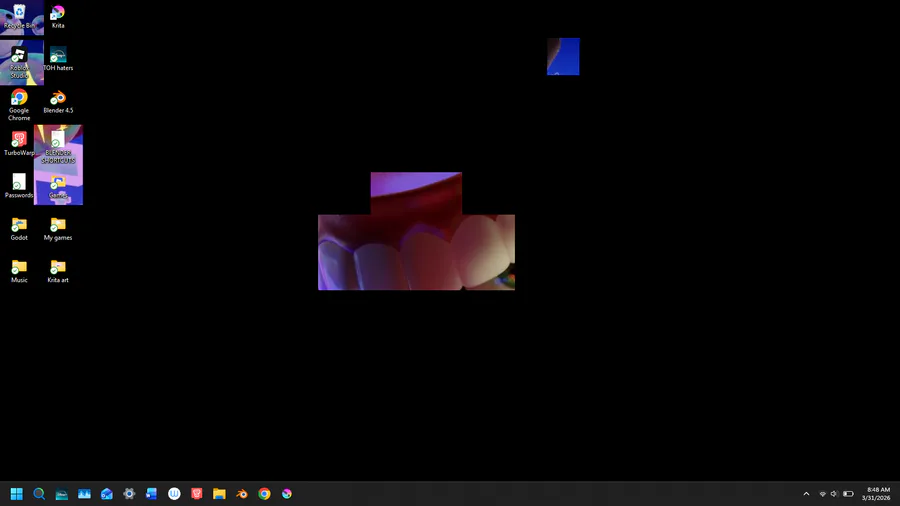
Task: Select the Google Chrome desktop shortcut
Action: 19,105
